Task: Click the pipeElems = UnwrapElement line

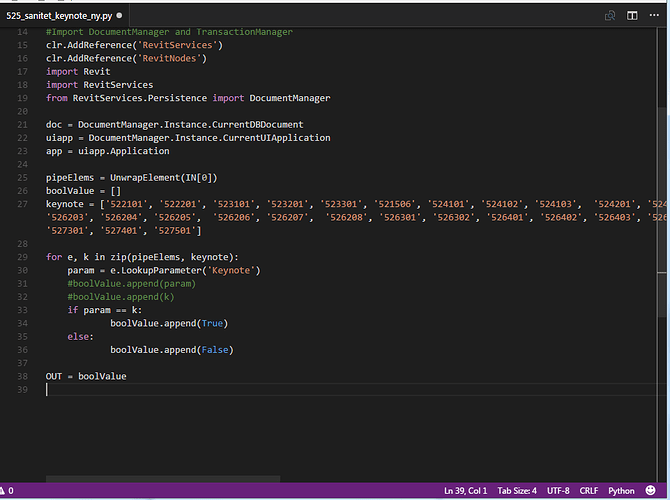Action: [130, 177]
